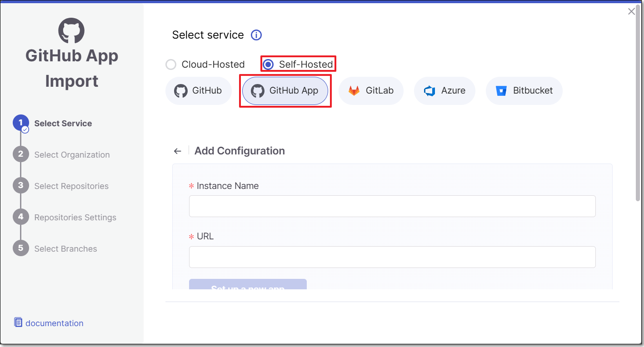
Task: Select the Cloud-Hosted radio option
Action: (171, 64)
